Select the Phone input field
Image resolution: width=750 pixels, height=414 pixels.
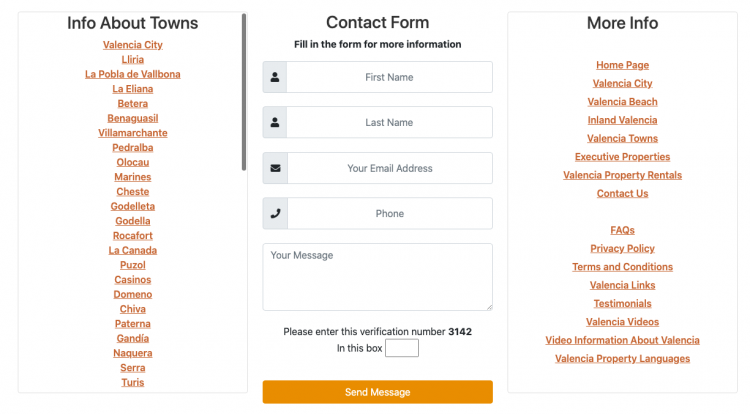tap(389, 213)
